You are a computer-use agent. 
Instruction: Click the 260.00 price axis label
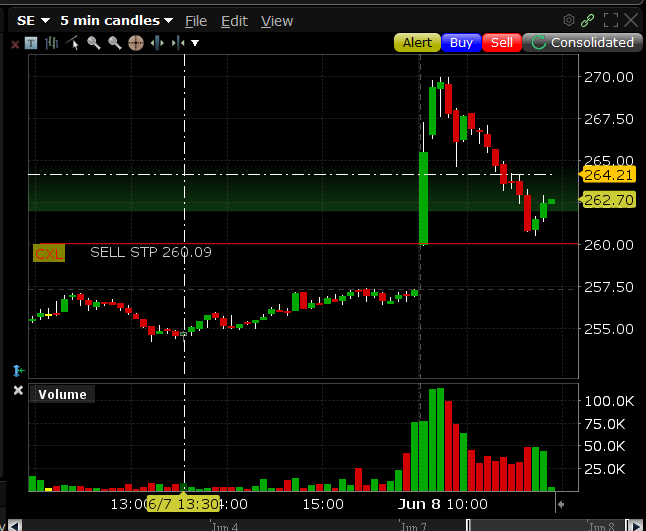609,245
